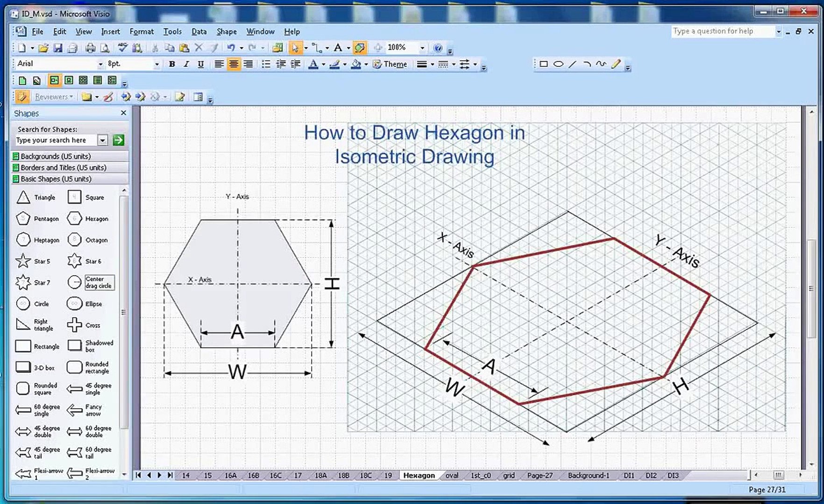Screen dimensions: 824x504
Task: Click the Search for Shapes field
Action: point(56,140)
